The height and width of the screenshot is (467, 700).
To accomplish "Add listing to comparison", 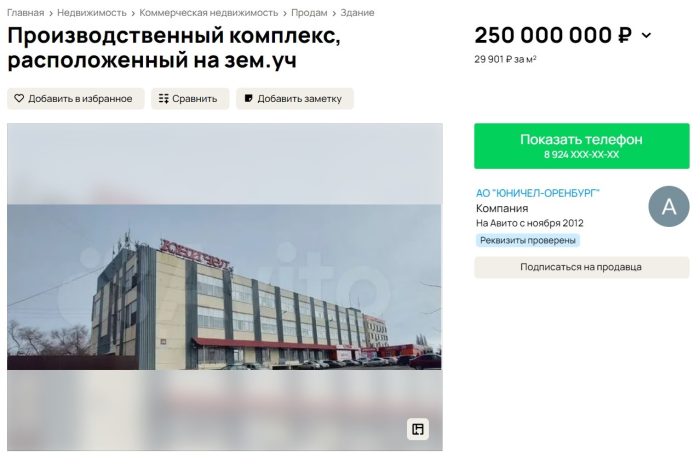I will pos(190,99).
